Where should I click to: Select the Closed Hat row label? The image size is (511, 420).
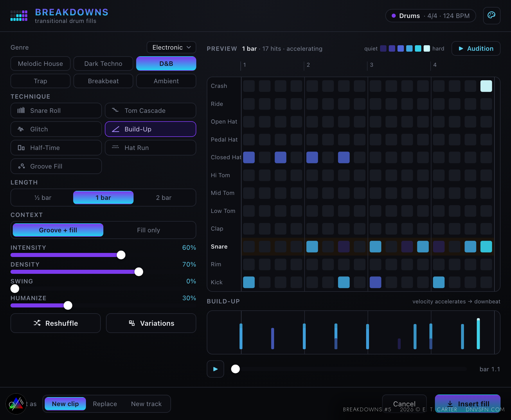(x=226, y=157)
